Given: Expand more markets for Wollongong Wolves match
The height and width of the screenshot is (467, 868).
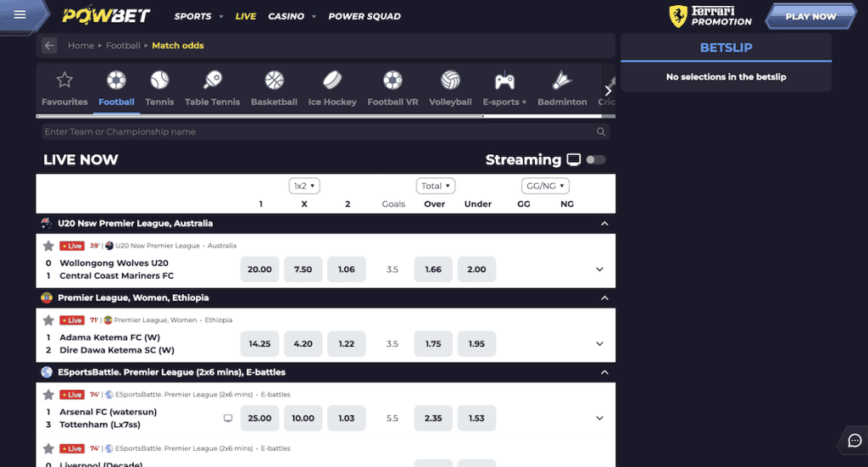Looking at the screenshot, I should pos(599,270).
